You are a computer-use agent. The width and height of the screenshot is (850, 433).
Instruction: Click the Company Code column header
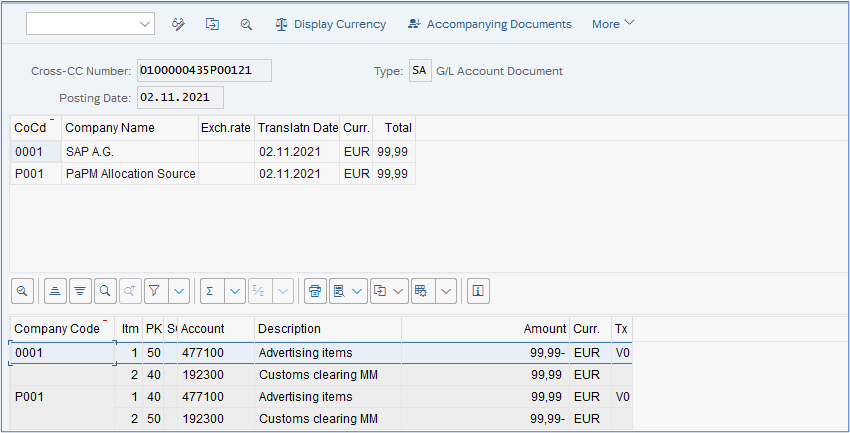pyautogui.click(x=62, y=329)
